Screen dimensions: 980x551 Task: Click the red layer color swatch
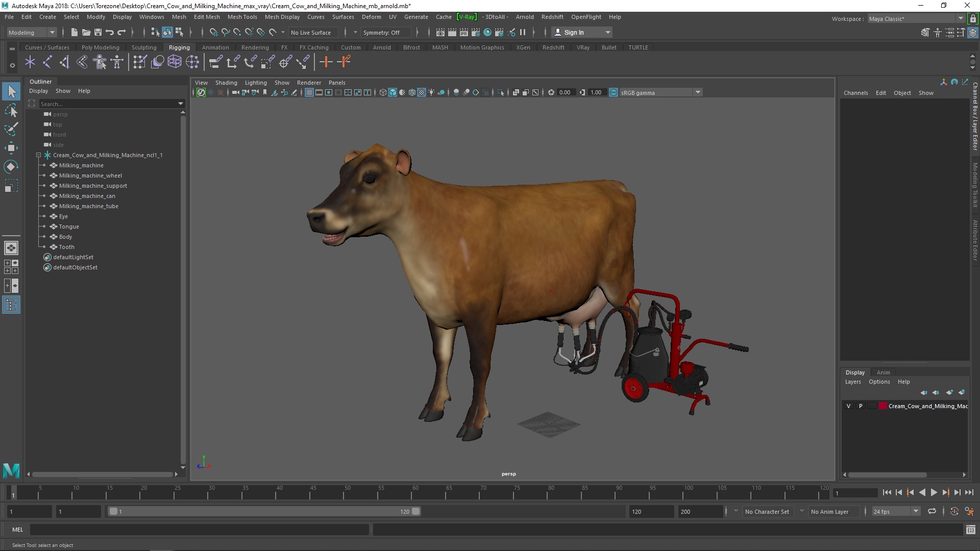(883, 406)
